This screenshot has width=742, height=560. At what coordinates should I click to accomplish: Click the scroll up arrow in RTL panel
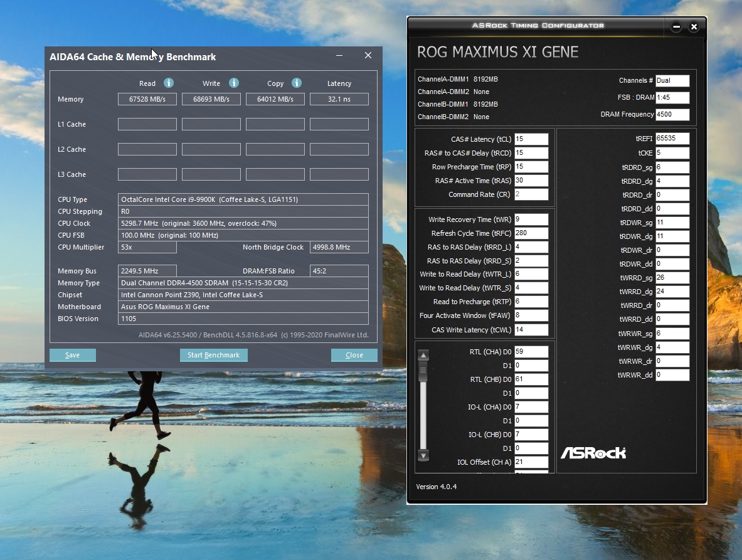423,355
